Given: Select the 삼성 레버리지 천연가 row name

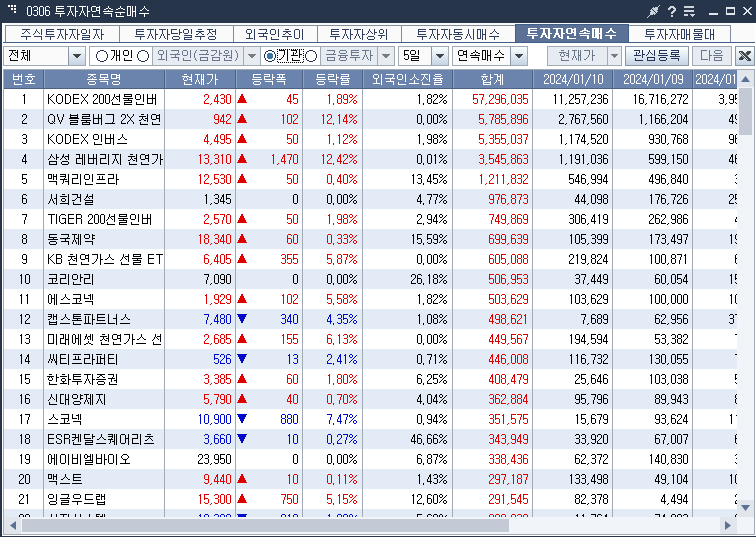Looking at the screenshot, I should point(105,159).
